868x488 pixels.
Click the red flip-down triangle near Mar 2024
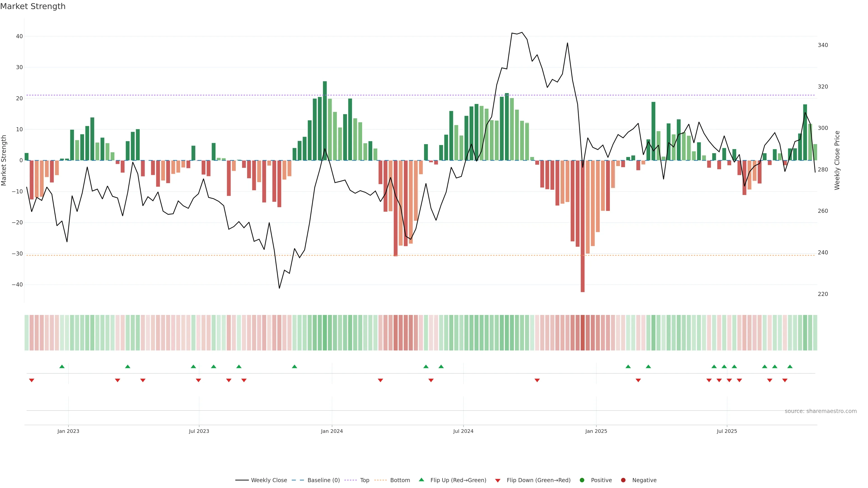click(380, 380)
